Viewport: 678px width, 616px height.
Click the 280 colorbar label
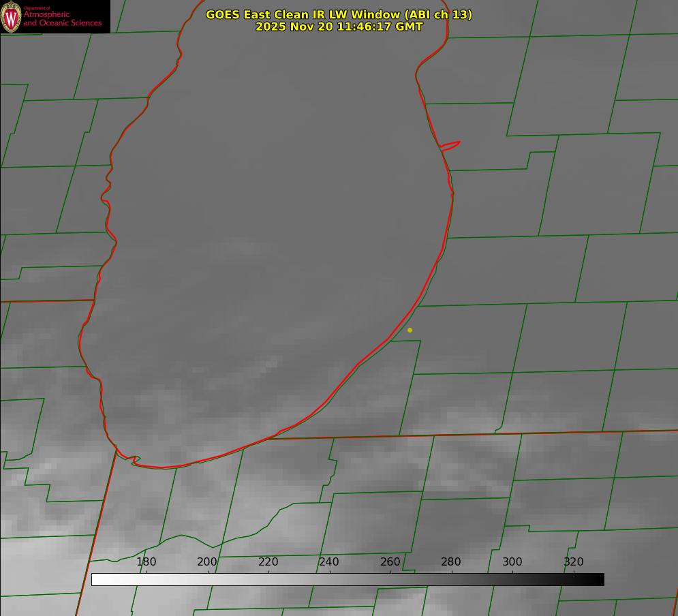click(451, 561)
